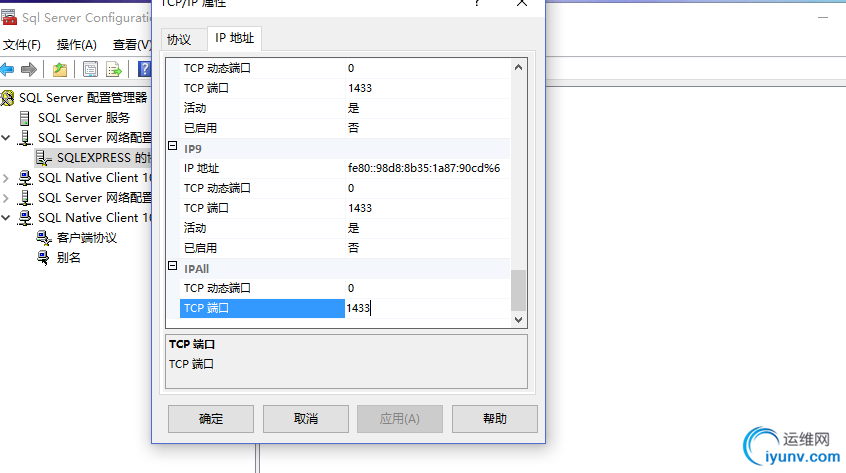Click the 别名 icon

(44, 258)
